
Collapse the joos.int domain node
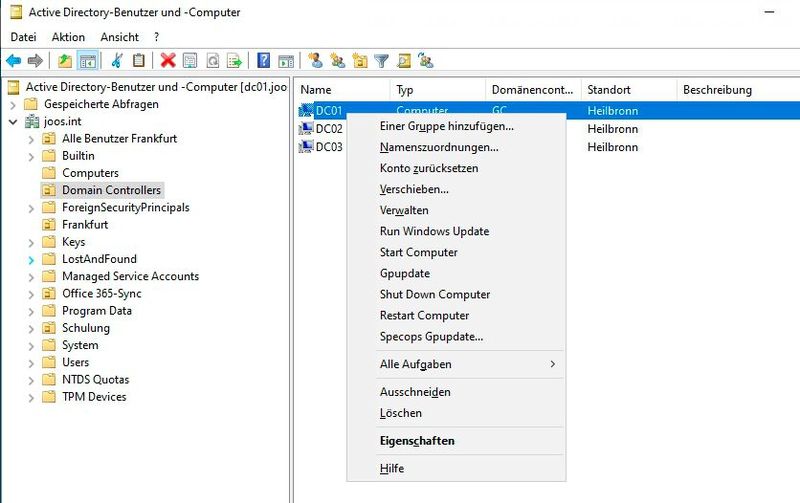tap(13, 122)
